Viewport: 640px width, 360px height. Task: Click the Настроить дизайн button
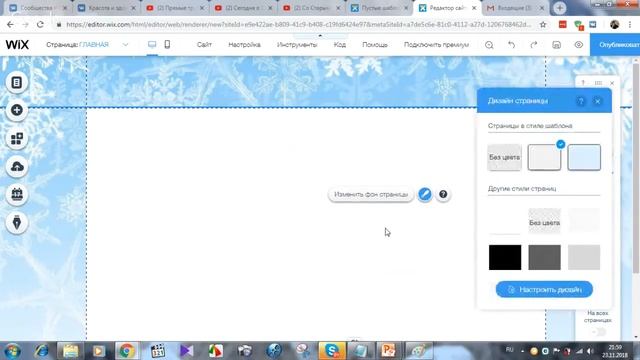[544, 289]
